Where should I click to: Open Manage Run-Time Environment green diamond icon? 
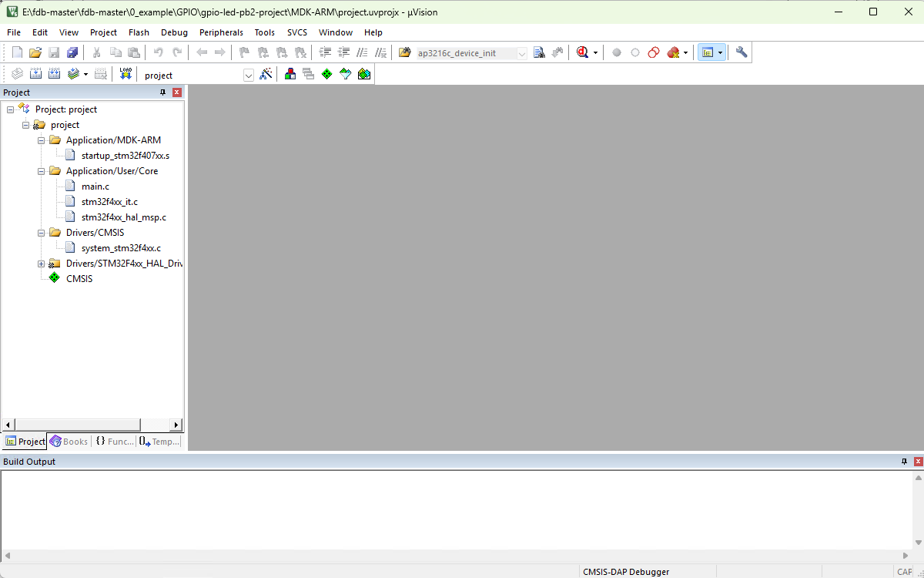[326, 74]
